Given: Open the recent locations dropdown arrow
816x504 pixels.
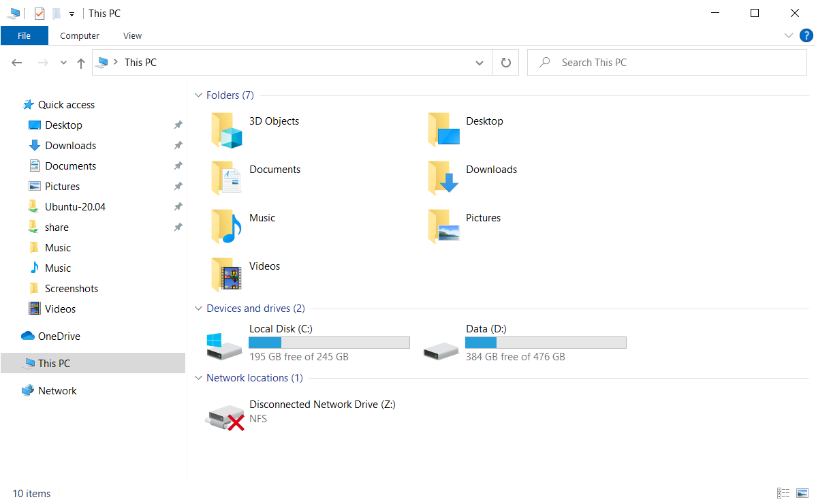Looking at the screenshot, I should point(63,63).
